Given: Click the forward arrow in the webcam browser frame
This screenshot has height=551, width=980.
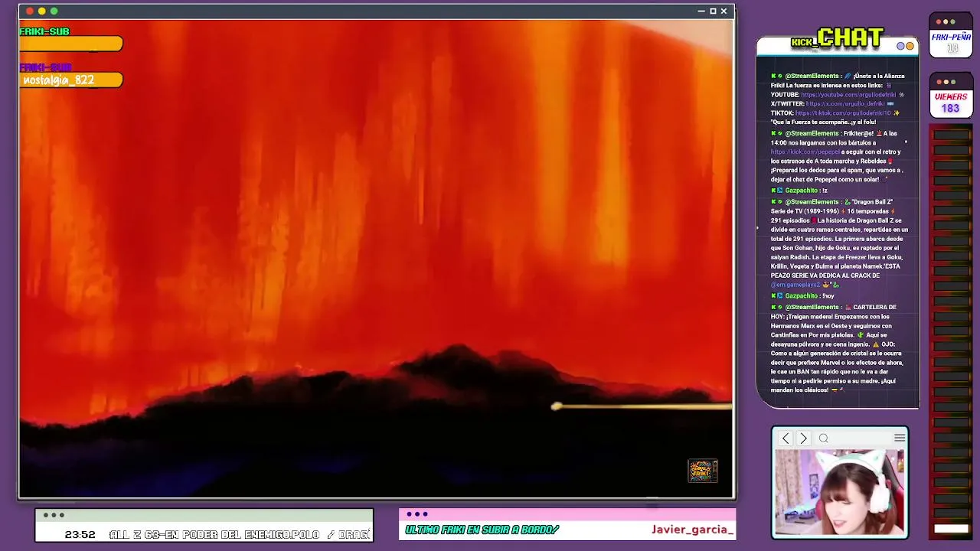Looking at the screenshot, I should click(803, 439).
